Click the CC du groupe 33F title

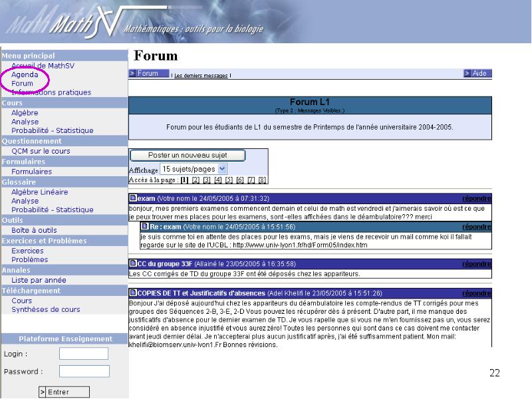pyautogui.click(x=165, y=263)
